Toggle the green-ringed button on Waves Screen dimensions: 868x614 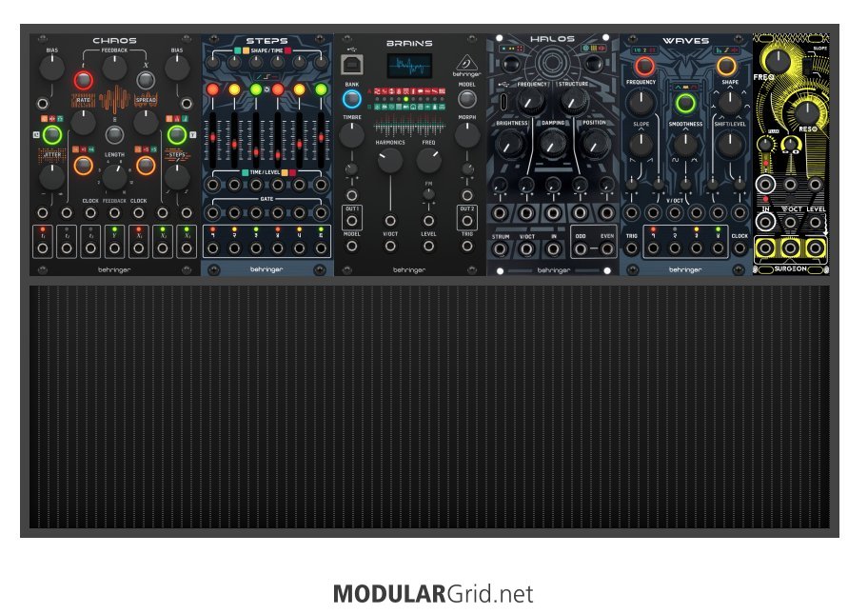tap(685, 103)
